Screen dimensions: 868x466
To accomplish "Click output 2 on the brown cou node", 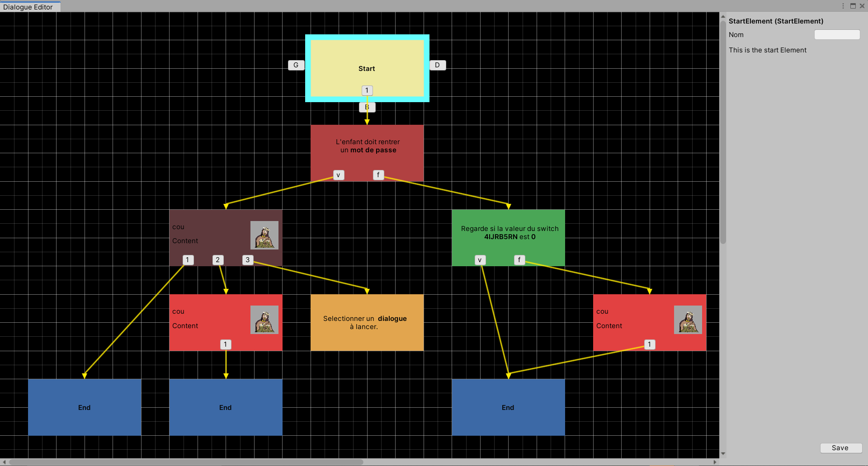I will point(217,259).
